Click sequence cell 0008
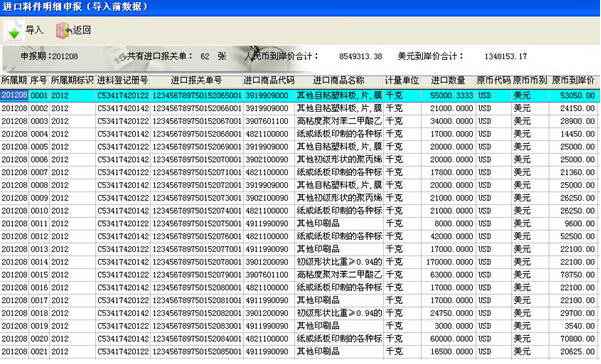 pyautogui.click(x=39, y=185)
